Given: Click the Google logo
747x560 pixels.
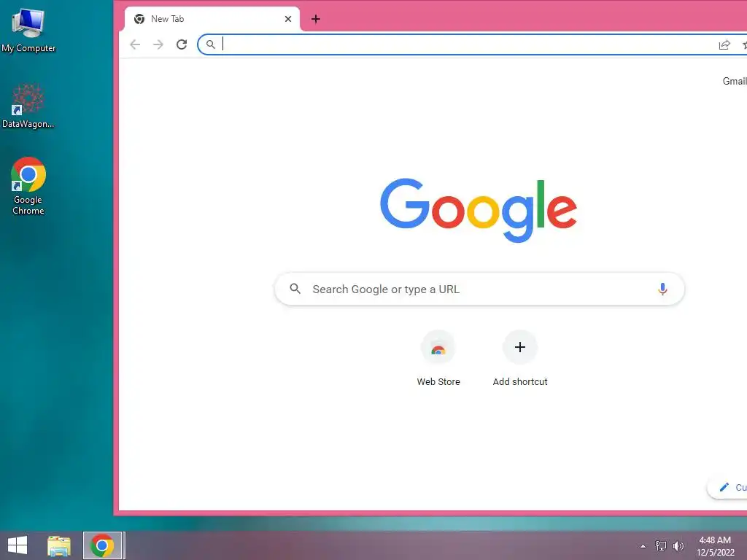Looking at the screenshot, I should pos(479,210).
